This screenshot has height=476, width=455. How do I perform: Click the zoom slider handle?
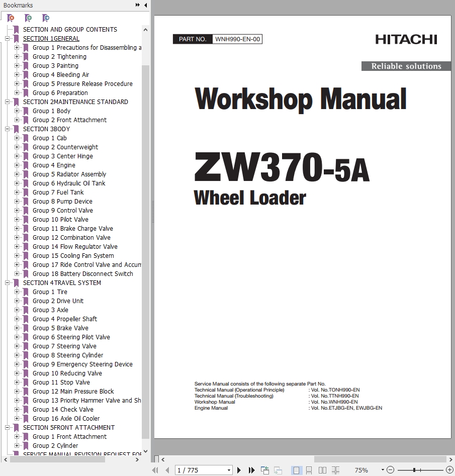point(414,470)
